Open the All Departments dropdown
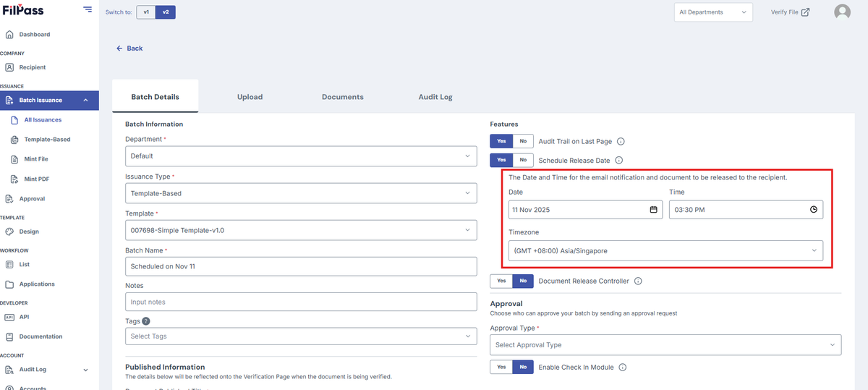 click(713, 12)
